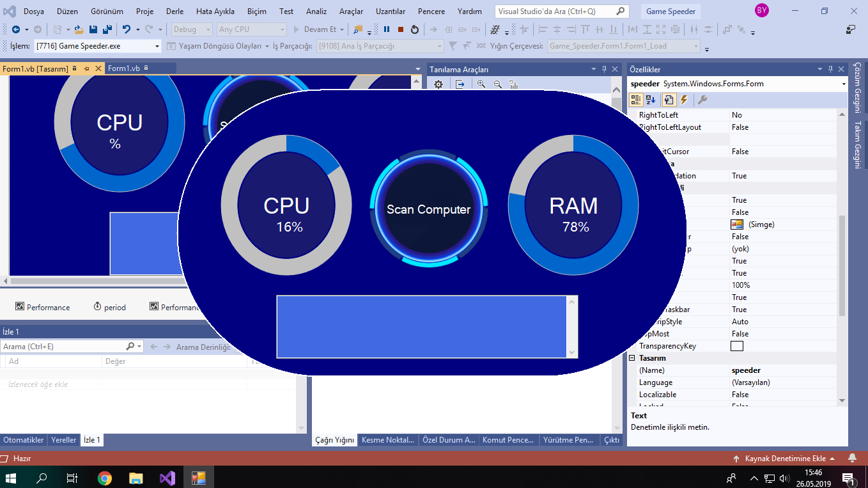868x488 pixels.
Task: Open Google Chrome from the taskbar
Action: (x=104, y=478)
